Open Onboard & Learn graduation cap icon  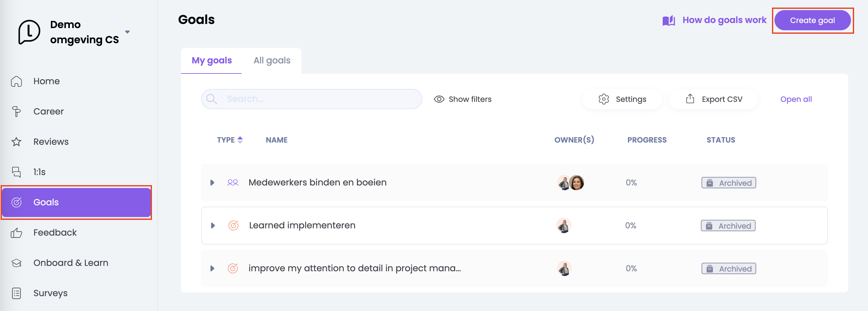click(x=16, y=263)
